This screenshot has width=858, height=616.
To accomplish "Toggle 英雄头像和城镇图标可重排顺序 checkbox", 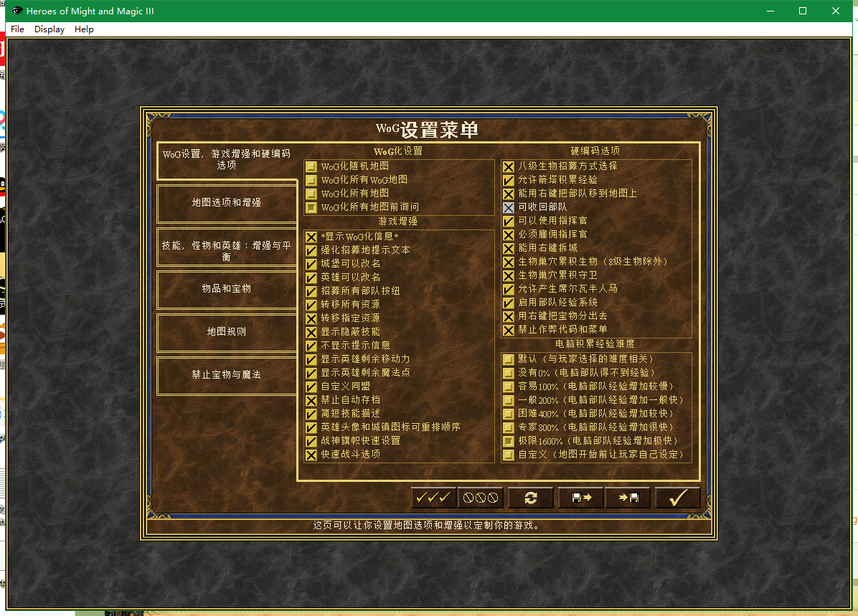I will point(311,427).
